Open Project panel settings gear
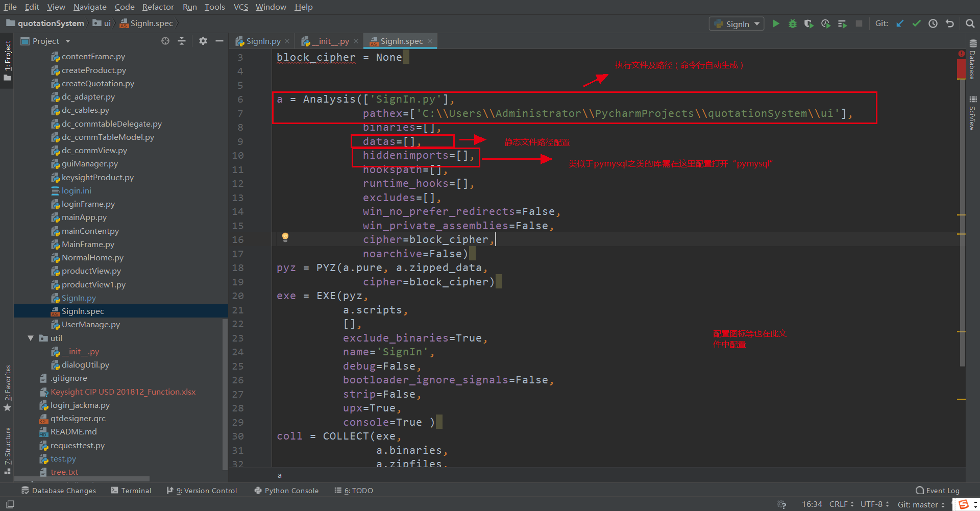 pos(203,41)
